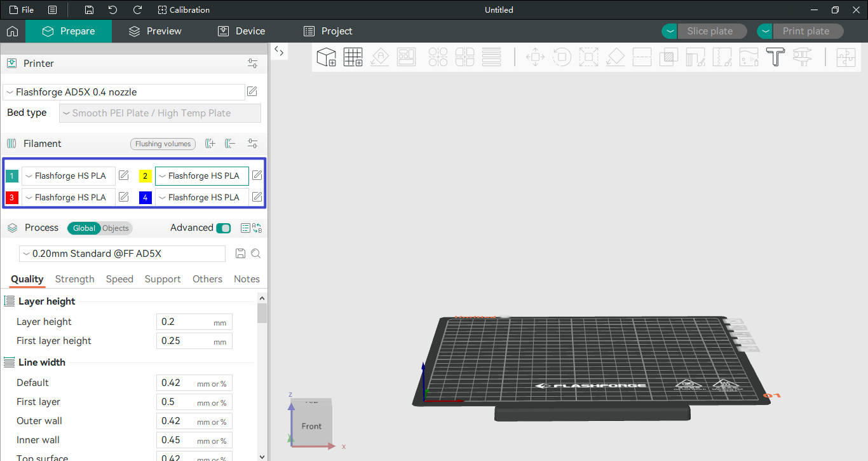Click the Slice plate button
This screenshot has height=461, width=868.
[x=712, y=31]
